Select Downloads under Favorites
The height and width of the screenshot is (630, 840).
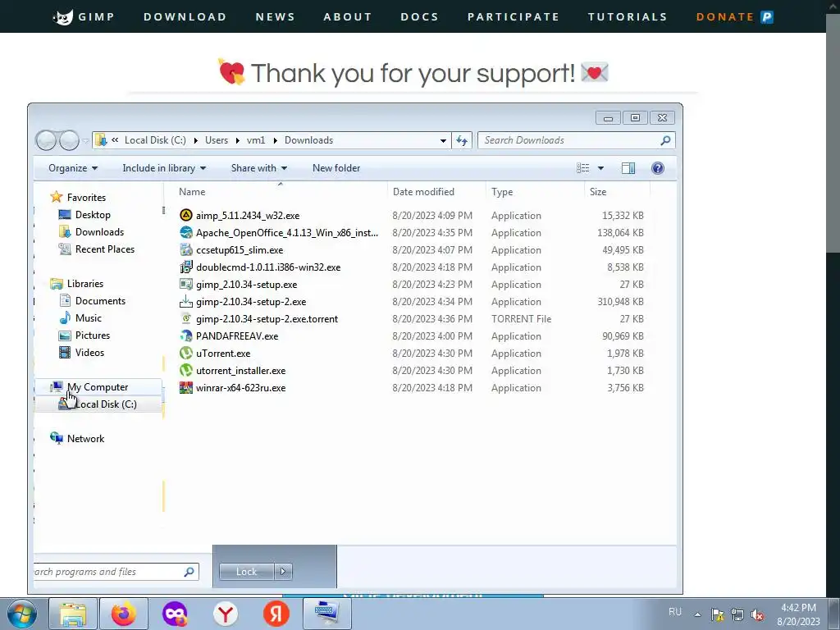tap(99, 232)
